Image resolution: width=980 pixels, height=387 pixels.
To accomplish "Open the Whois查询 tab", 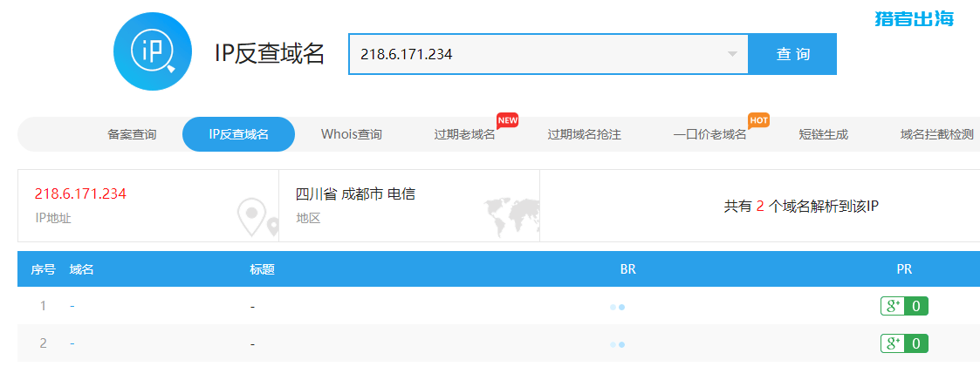I will point(352,134).
